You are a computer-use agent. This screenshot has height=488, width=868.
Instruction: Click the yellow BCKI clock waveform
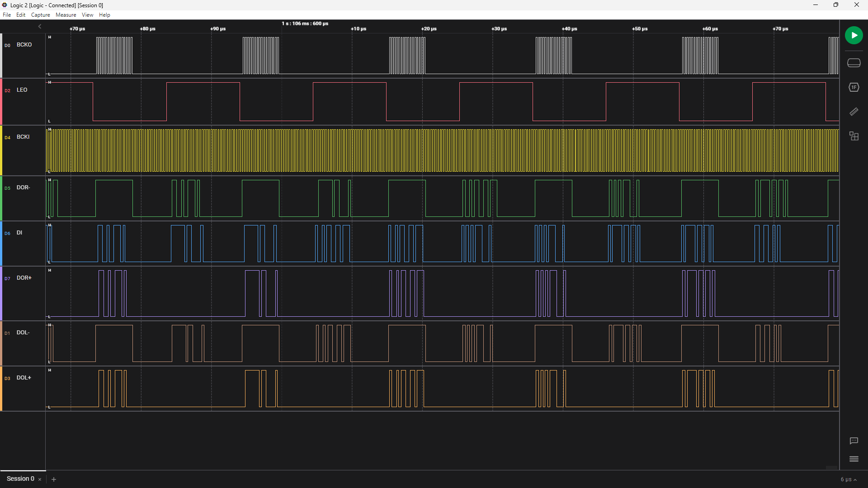tap(442, 150)
